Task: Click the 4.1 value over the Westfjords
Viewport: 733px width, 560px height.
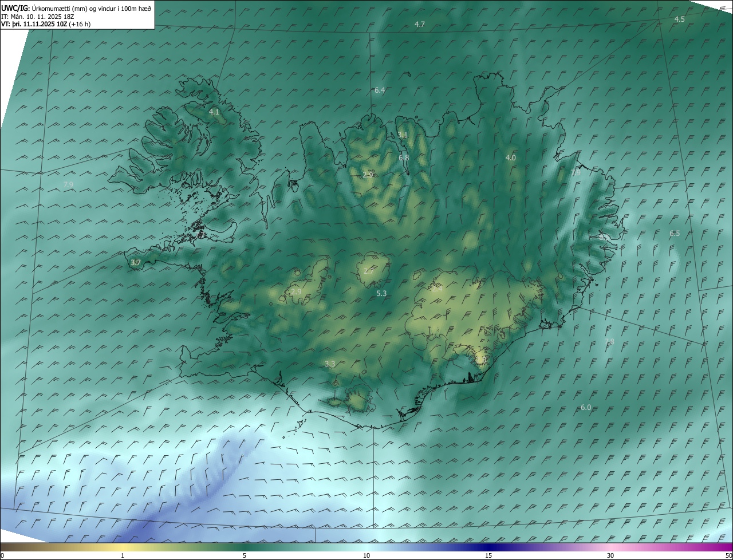Action: point(214,112)
